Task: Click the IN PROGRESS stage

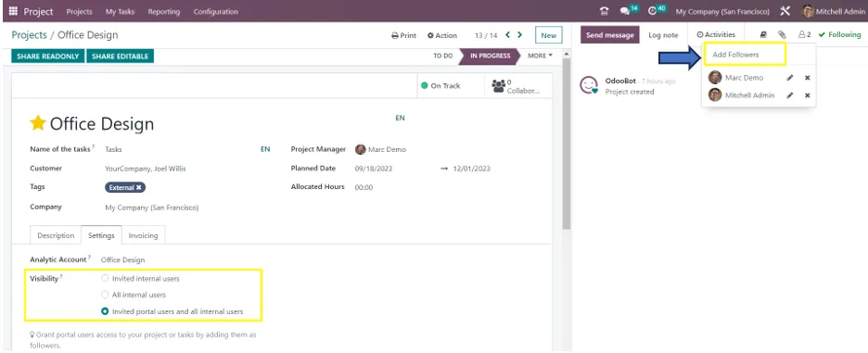Action: coord(490,56)
